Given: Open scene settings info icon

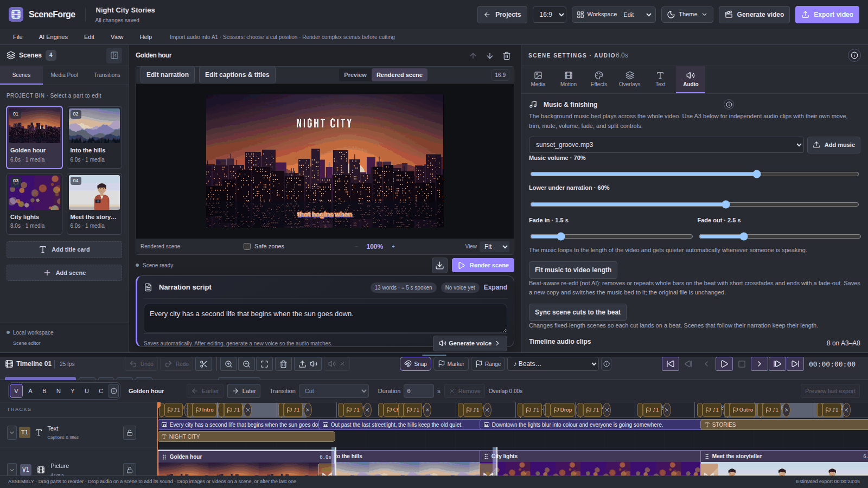Looking at the screenshot, I should tap(854, 55).
